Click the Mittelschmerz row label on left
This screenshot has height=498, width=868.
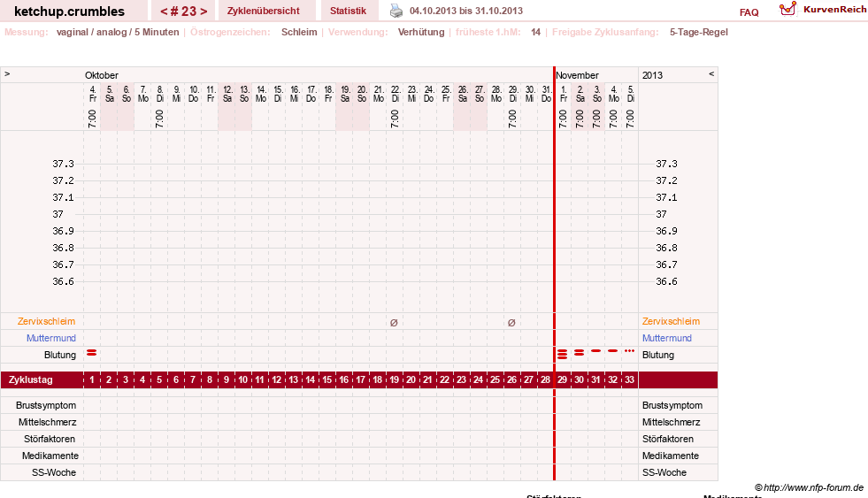click(48, 422)
